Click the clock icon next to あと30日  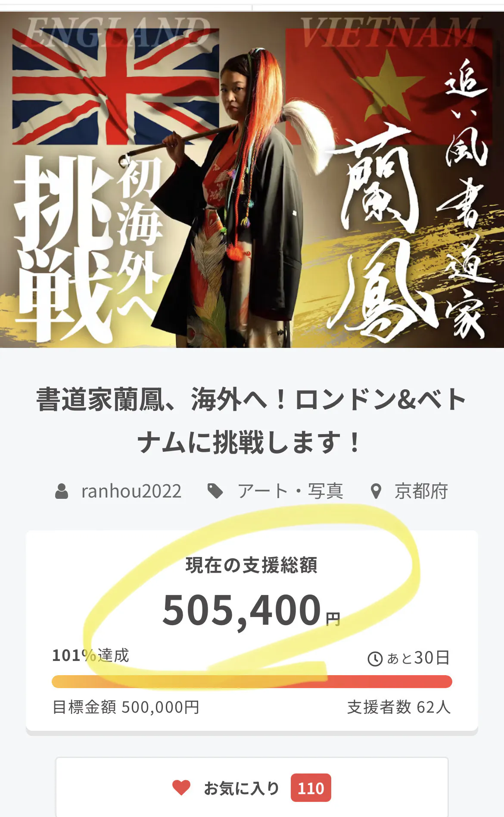click(375, 659)
